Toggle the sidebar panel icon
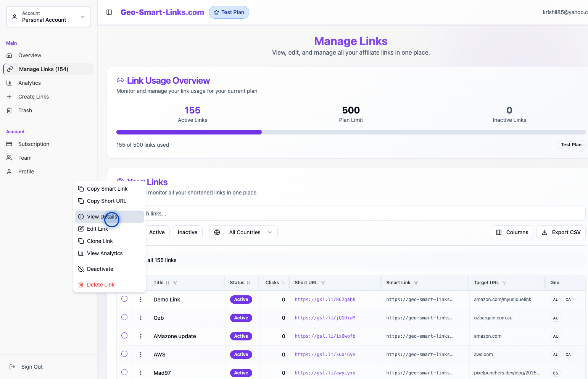588x379 pixels. tap(109, 12)
